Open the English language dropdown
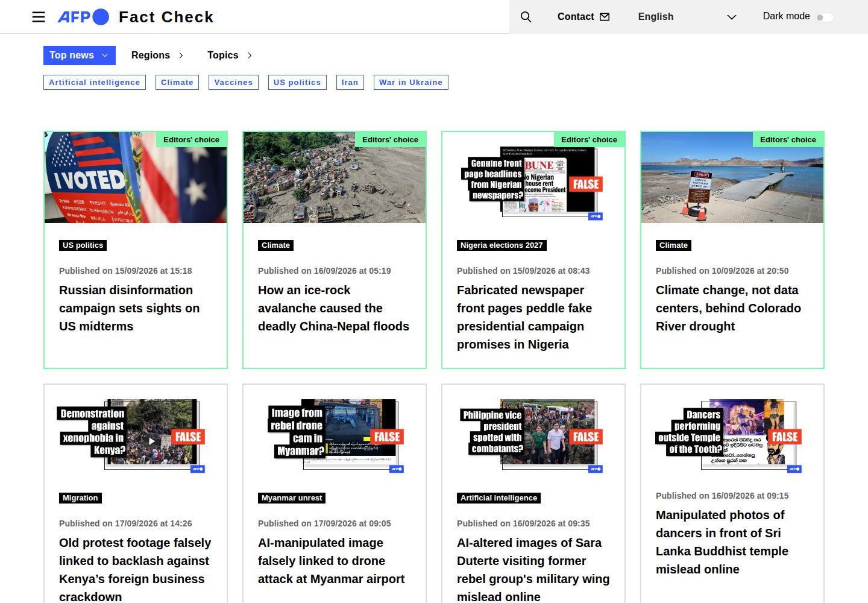 (x=687, y=17)
